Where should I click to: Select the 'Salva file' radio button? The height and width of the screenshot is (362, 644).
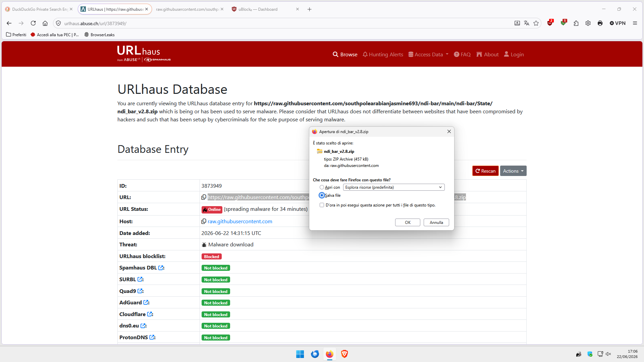pos(322,195)
